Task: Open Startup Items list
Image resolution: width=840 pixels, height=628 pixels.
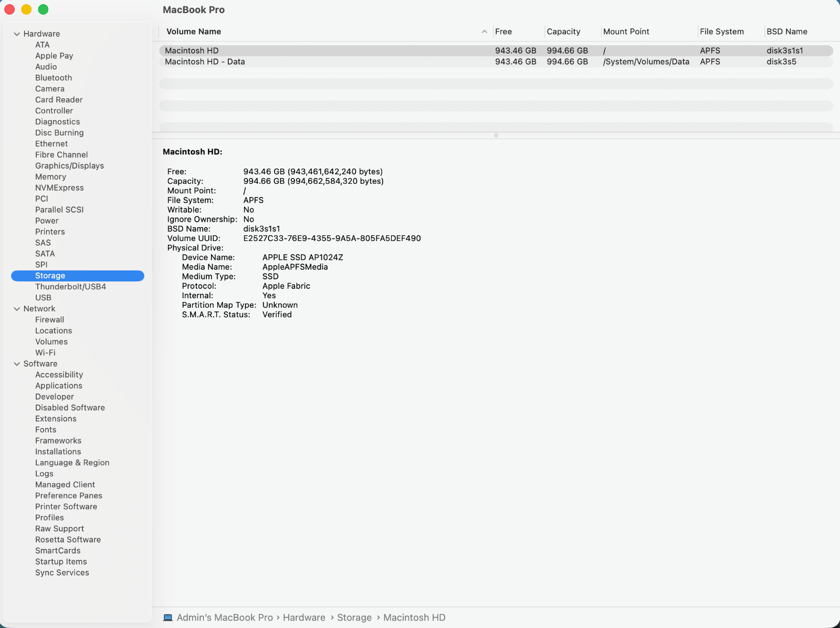Action: pyautogui.click(x=61, y=563)
